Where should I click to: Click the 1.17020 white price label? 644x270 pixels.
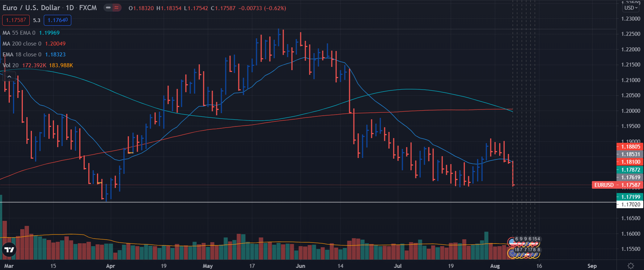point(630,205)
